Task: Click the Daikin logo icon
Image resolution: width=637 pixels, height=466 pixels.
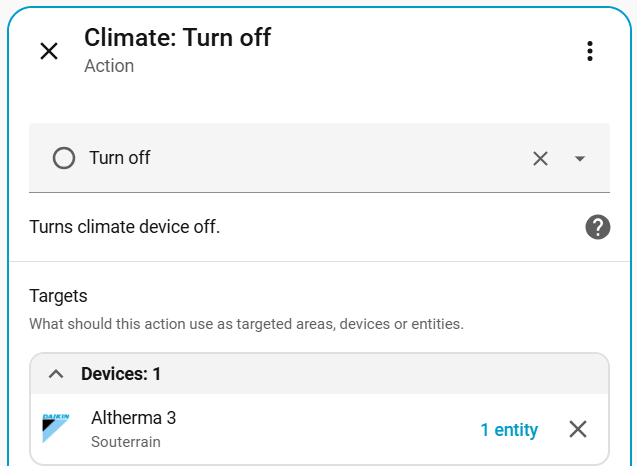Action: click(x=56, y=429)
